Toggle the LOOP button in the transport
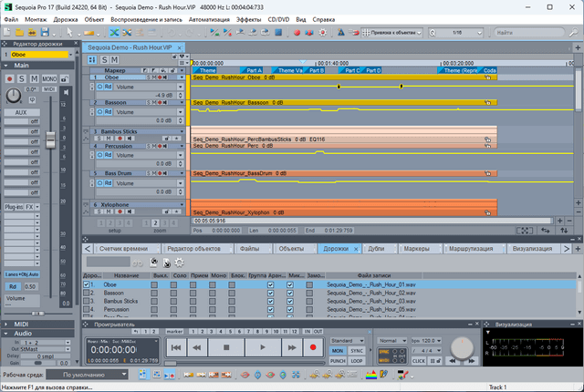584x392 pixels. 358,360
